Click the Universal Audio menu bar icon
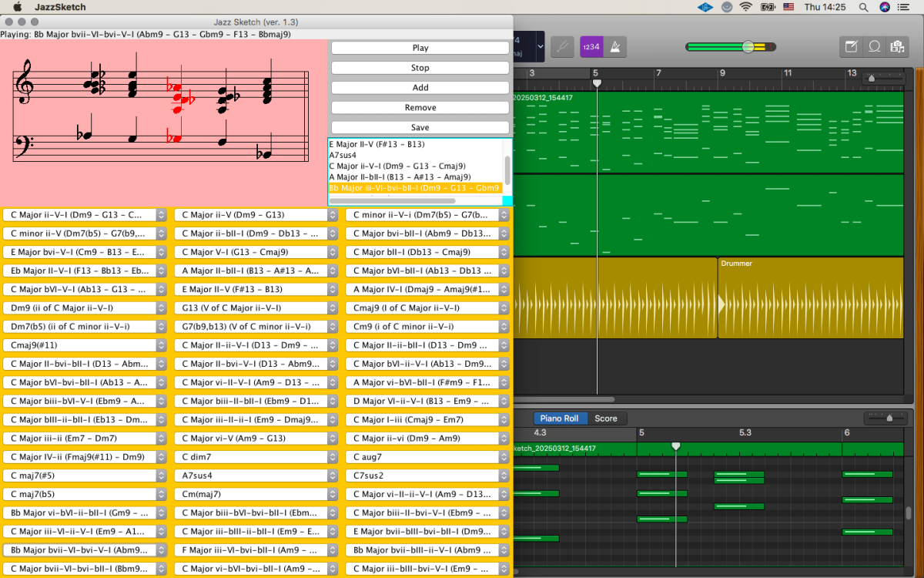This screenshot has height=578, width=924. click(x=705, y=7)
